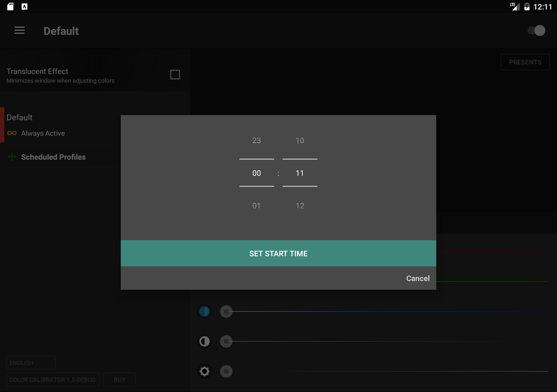557x392 pixels.
Task: Click the contrast half-circle icon
Action: (204, 341)
